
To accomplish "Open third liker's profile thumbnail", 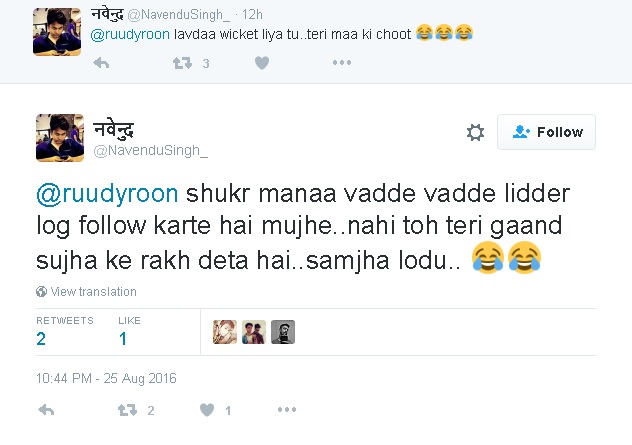I will point(283,332).
